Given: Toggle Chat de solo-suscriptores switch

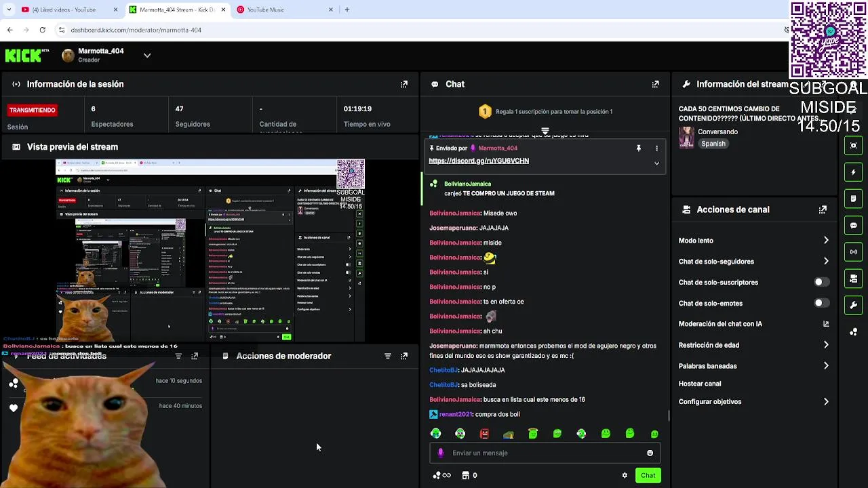Looking at the screenshot, I should pyautogui.click(x=821, y=282).
